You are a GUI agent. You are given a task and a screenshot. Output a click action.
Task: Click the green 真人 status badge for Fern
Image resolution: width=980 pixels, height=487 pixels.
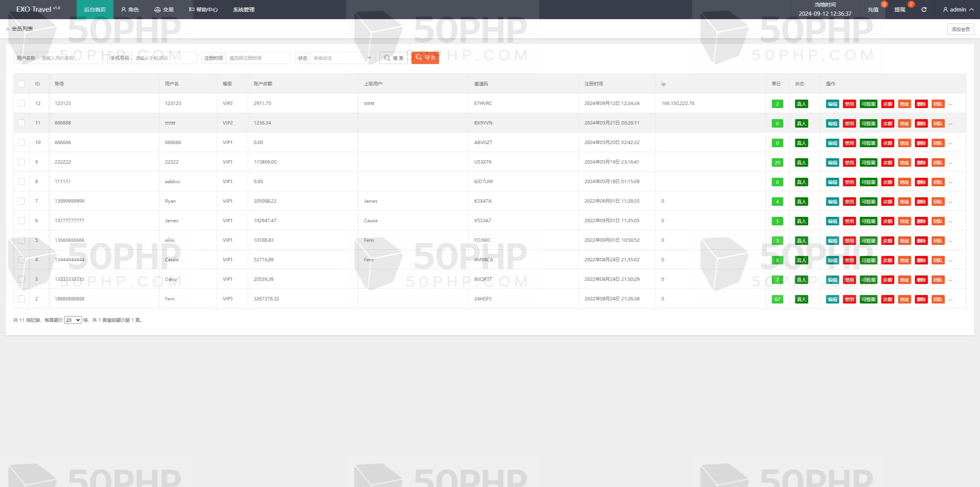(801, 299)
